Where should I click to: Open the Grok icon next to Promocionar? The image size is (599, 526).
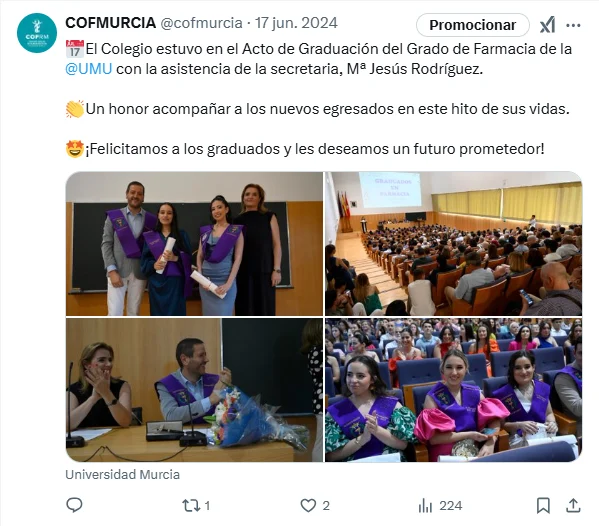click(x=547, y=25)
